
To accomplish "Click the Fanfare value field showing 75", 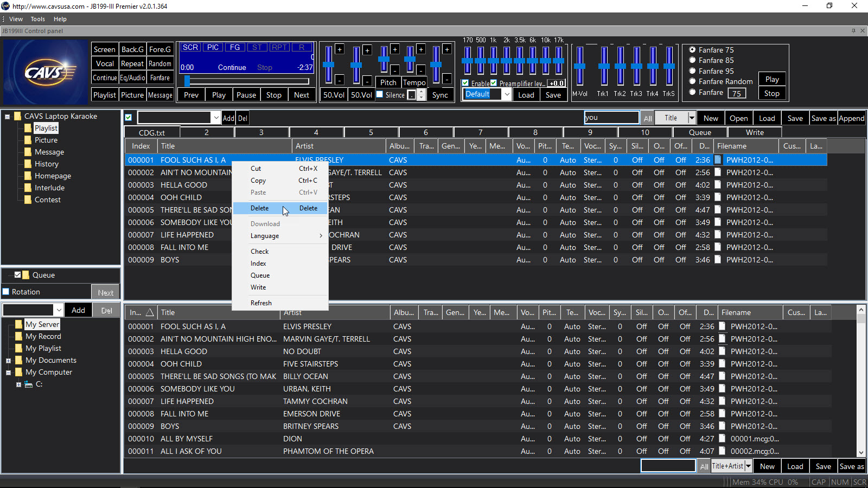I will [737, 93].
